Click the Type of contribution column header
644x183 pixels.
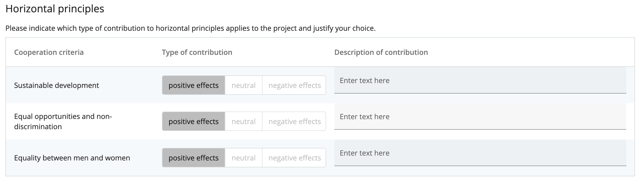click(x=197, y=52)
